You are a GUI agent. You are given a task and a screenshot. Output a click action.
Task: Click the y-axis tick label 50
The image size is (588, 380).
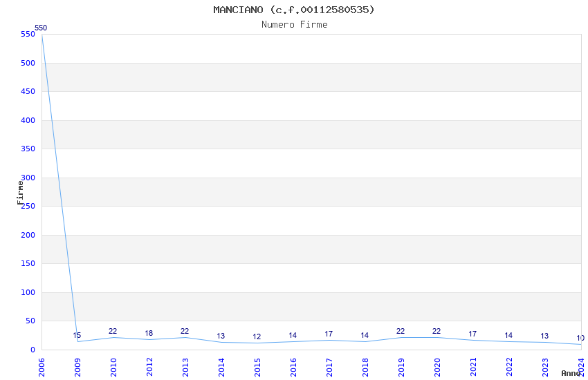click(x=30, y=321)
